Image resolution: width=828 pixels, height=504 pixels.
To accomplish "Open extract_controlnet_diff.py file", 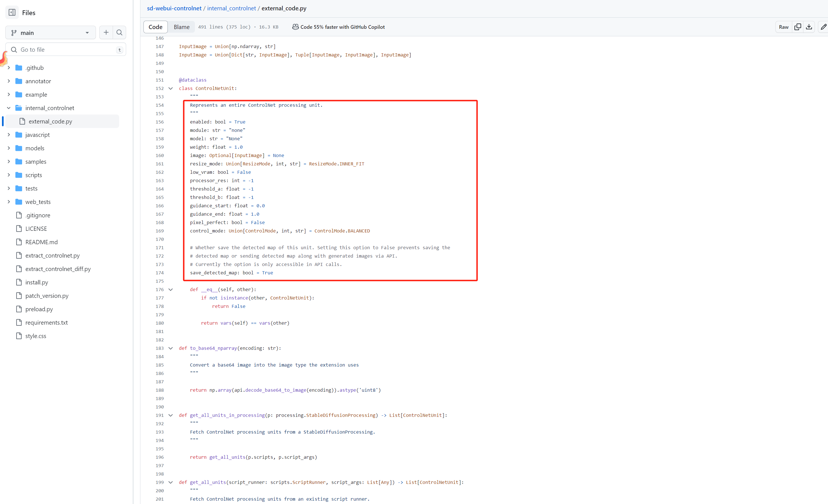I will pyautogui.click(x=58, y=269).
